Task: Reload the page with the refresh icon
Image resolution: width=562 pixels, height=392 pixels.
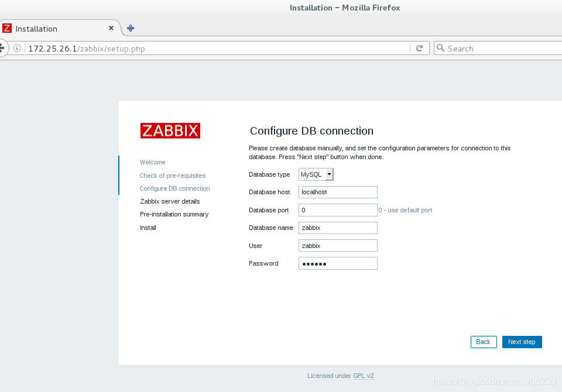Action: 419,48
